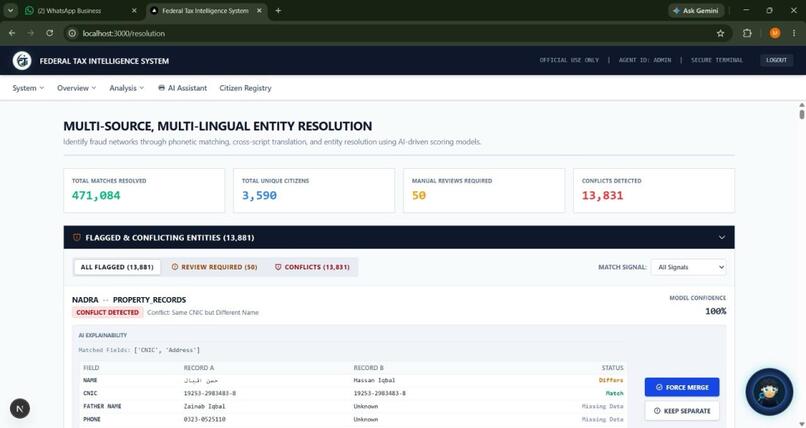Image resolution: width=806 pixels, height=428 pixels.
Task: Close the WhatsApp Business tab
Action: [x=134, y=10]
